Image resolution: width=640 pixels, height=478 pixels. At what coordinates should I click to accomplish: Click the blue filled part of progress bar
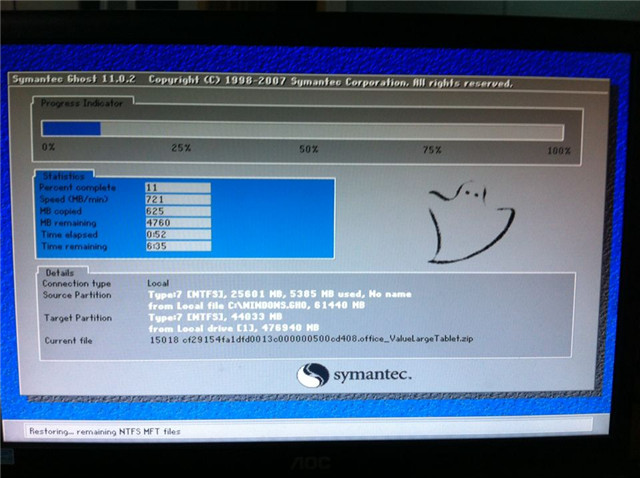(71, 128)
